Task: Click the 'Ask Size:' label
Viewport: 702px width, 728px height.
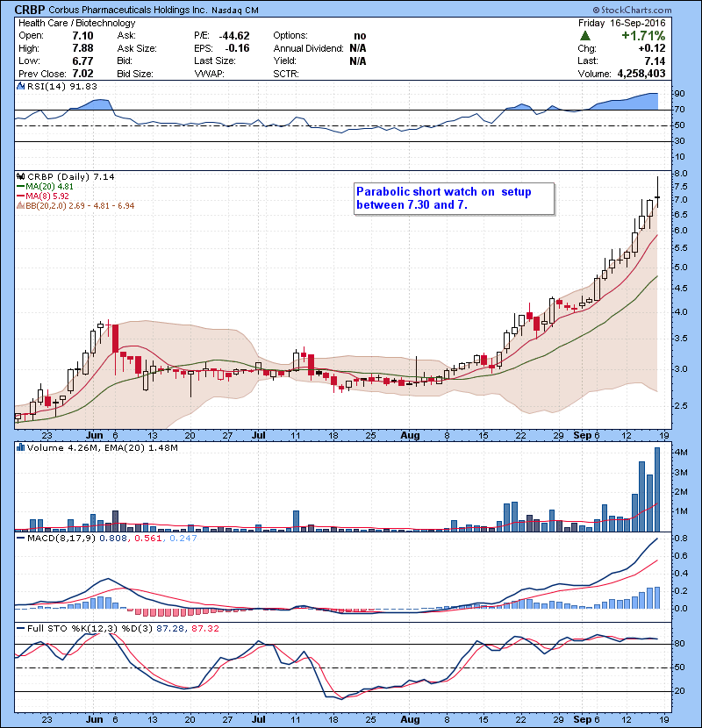Action: [137, 48]
